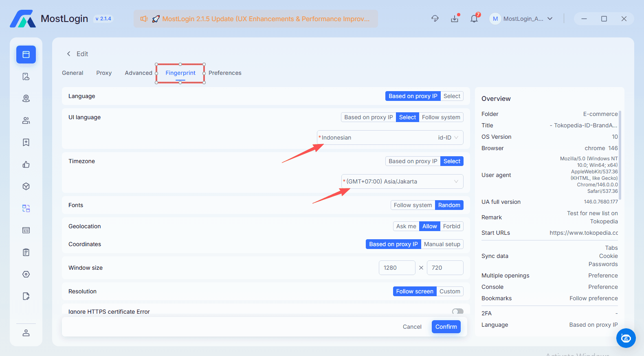Set Geolocation to Allow
Image resolution: width=644 pixels, height=356 pixels.
430,226
